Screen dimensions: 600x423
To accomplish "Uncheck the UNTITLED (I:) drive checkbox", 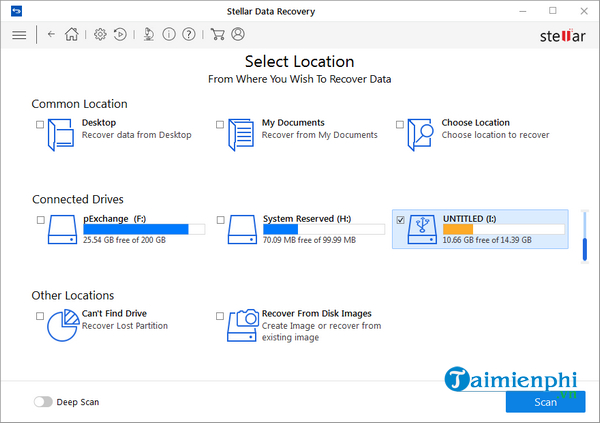I will 401,220.
